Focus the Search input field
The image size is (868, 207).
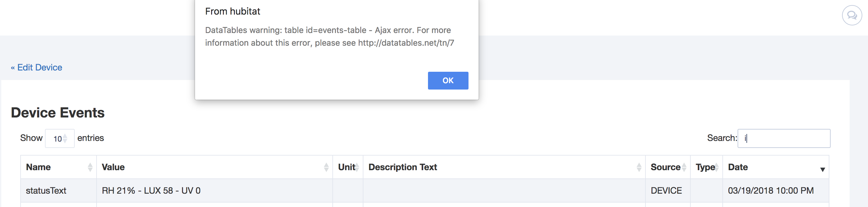coord(784,138)
